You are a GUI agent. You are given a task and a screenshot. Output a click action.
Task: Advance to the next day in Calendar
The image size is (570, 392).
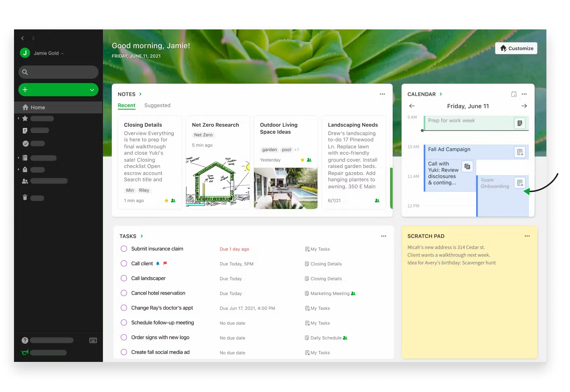pyautogui.click(x=524, y=106)
